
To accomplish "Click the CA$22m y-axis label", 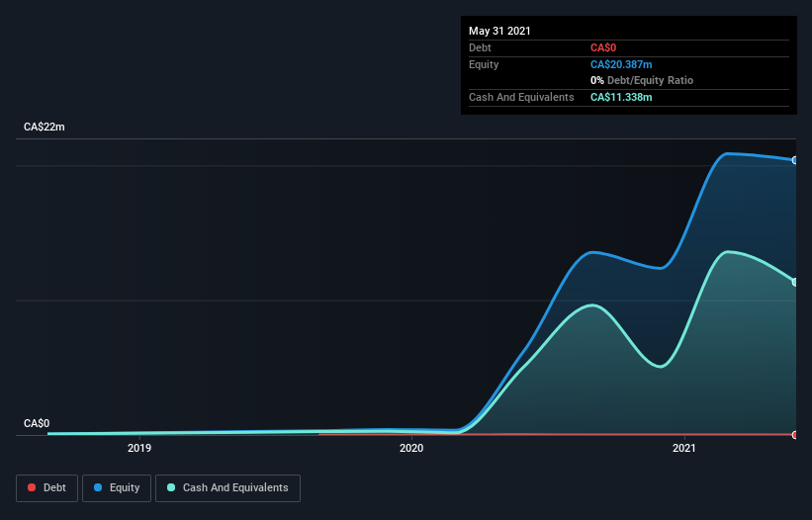I will click(45, 127).
